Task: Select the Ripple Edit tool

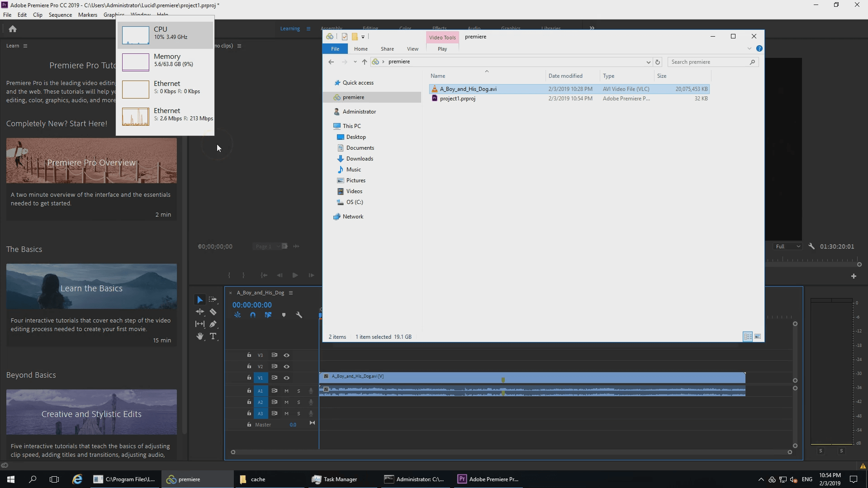Action: coord(200,312)
